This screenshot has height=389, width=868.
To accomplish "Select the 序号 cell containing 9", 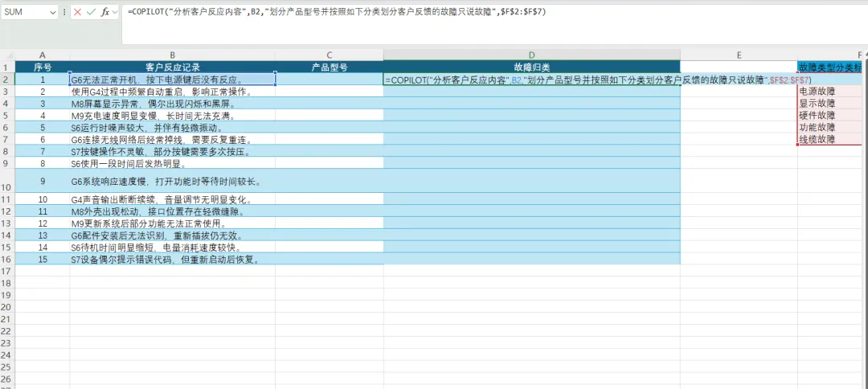I will pos(43,181).
